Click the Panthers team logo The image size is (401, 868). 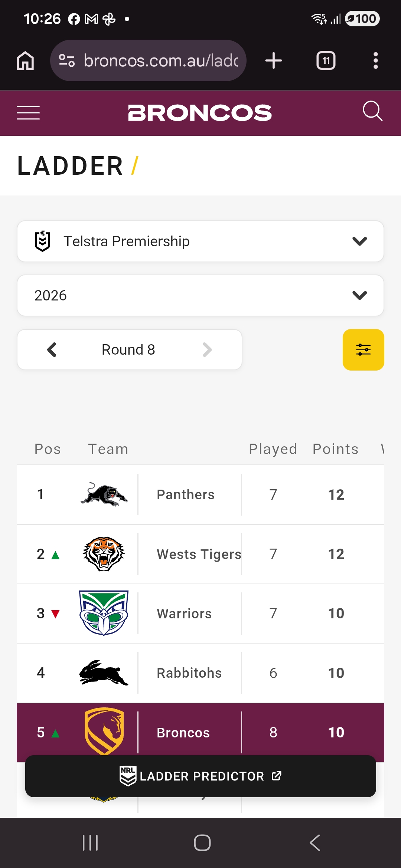(x=104, y=494)
